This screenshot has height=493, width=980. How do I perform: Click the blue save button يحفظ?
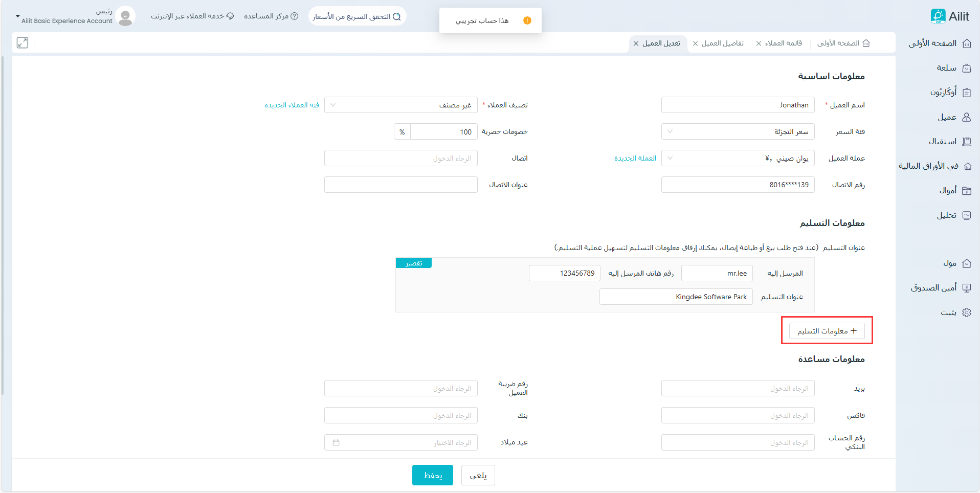[x=432, y=475]
